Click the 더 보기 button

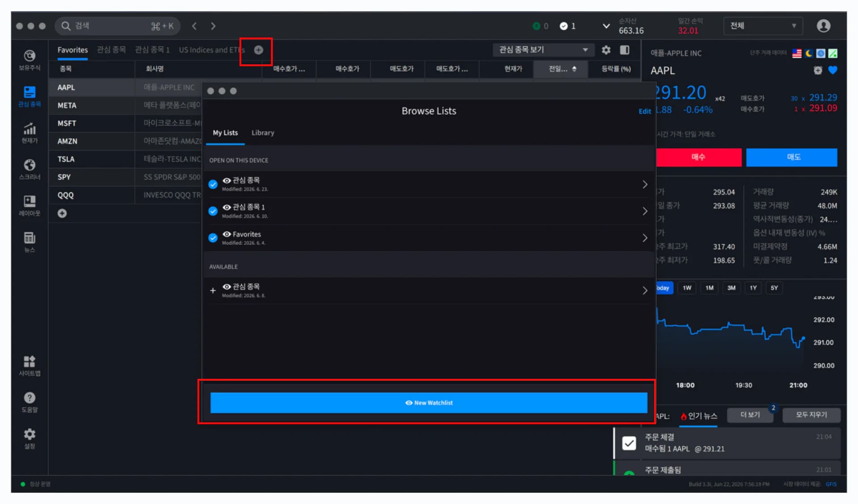[x=750, y=415]
